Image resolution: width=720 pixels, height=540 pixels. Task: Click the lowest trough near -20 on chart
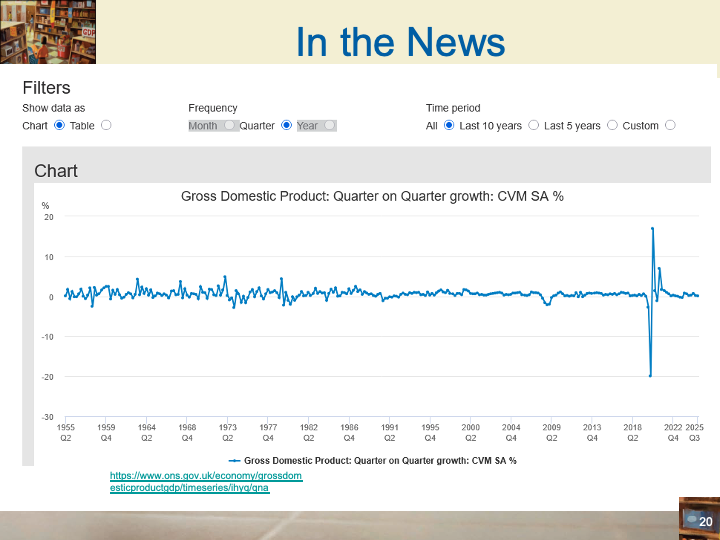650,375
